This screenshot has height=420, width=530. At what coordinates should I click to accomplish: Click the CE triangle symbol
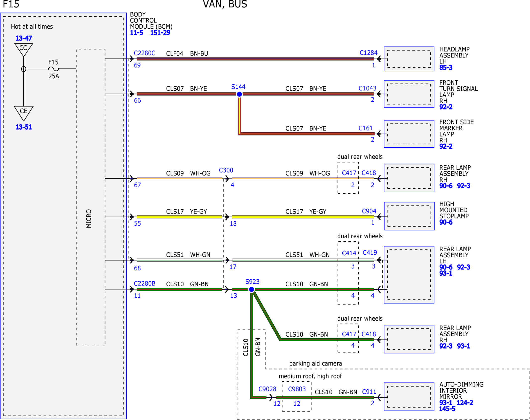(24, 113)
